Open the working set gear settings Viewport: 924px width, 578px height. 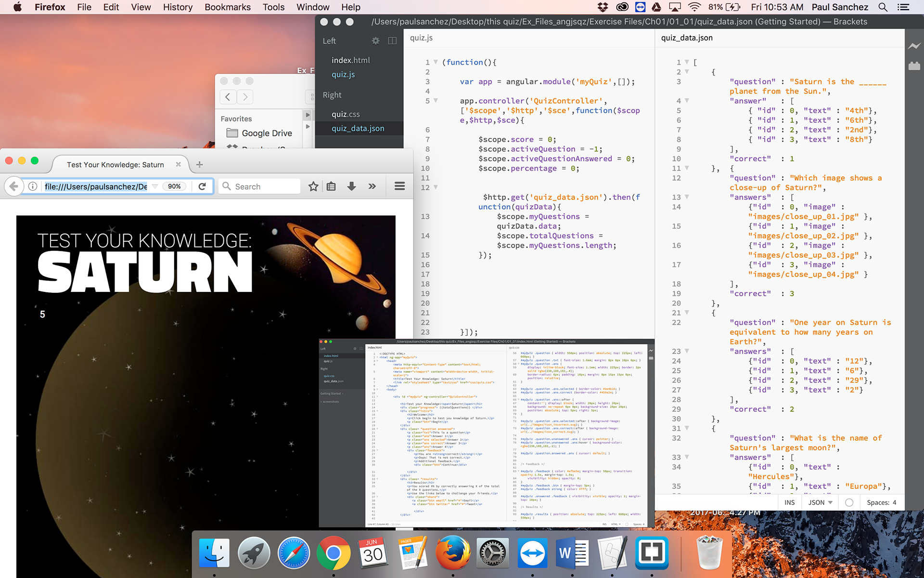[375, 41]
